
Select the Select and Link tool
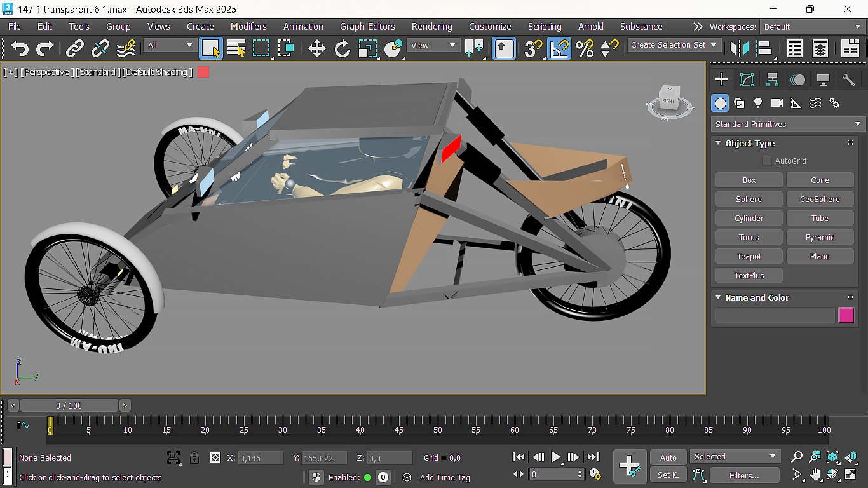75,49
